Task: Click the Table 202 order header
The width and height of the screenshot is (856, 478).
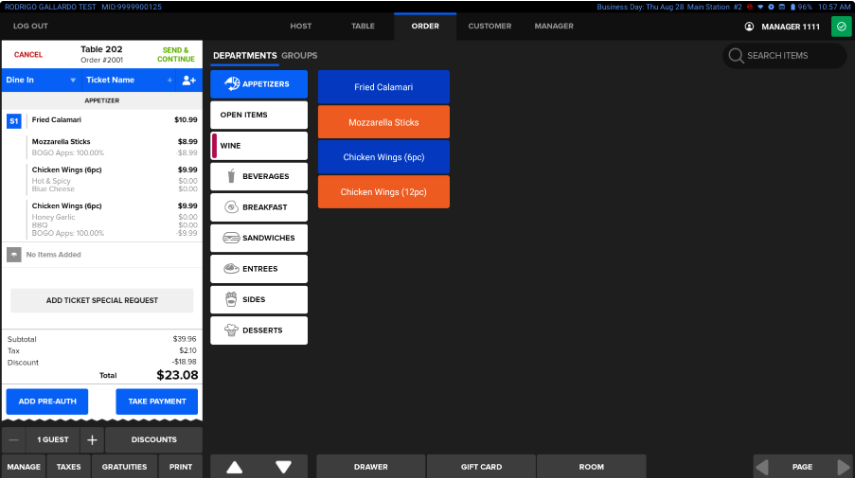Action: (102, 54)
